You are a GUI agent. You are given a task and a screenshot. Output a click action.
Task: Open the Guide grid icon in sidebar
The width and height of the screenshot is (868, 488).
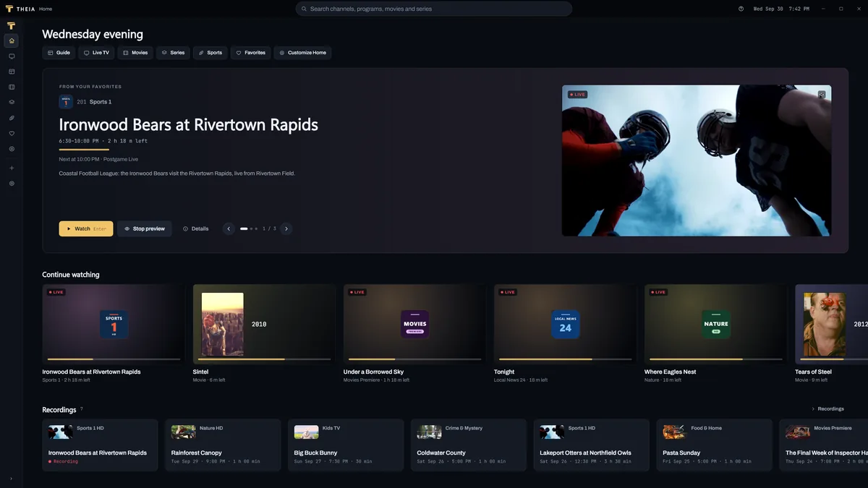12,72
